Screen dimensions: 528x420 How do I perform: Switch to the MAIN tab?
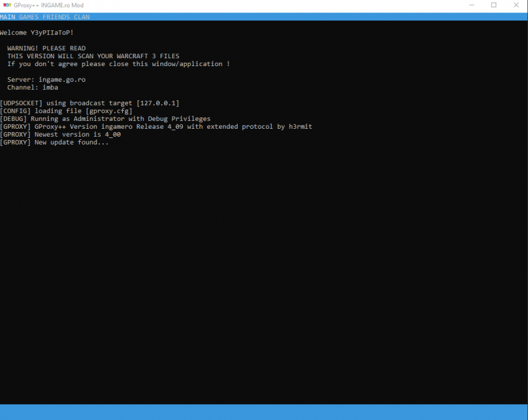point(8,17)
